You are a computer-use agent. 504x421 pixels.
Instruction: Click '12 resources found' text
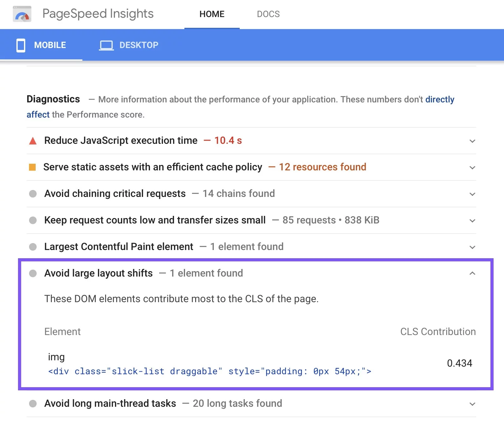322,167
